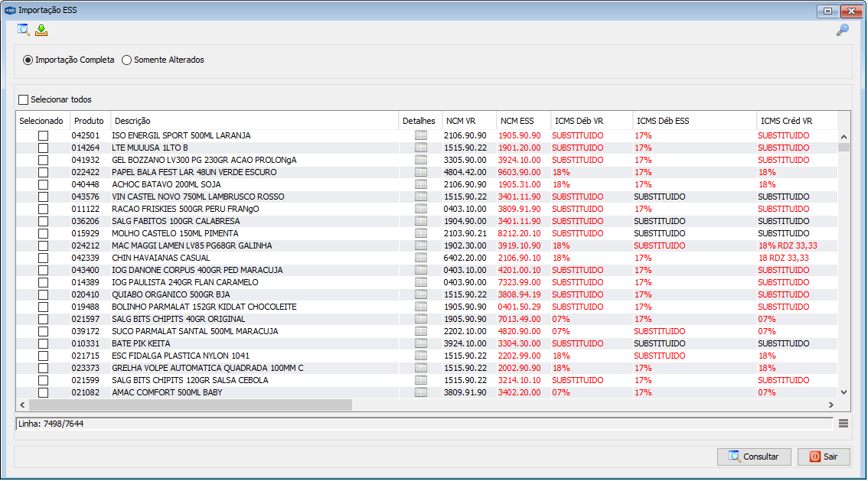Click the vertical scrollbar down arrow
The height and width of the screenshot is (481, 868).
[844, 392]
